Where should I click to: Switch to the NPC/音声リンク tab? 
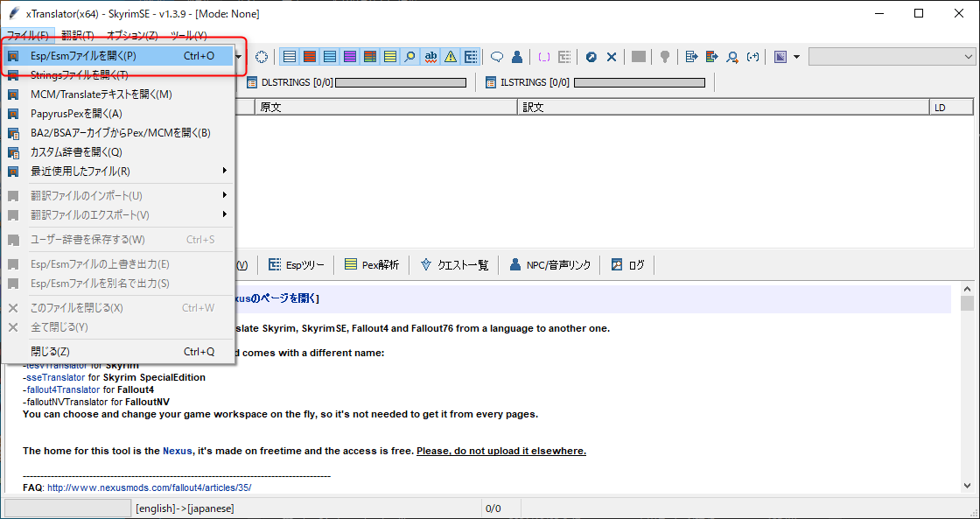[550, 265]
